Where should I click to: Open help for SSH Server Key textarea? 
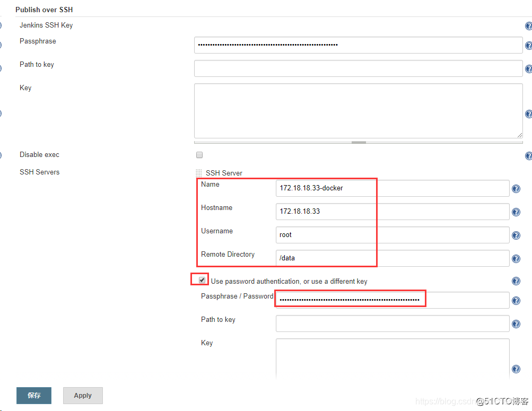[516, 369]
